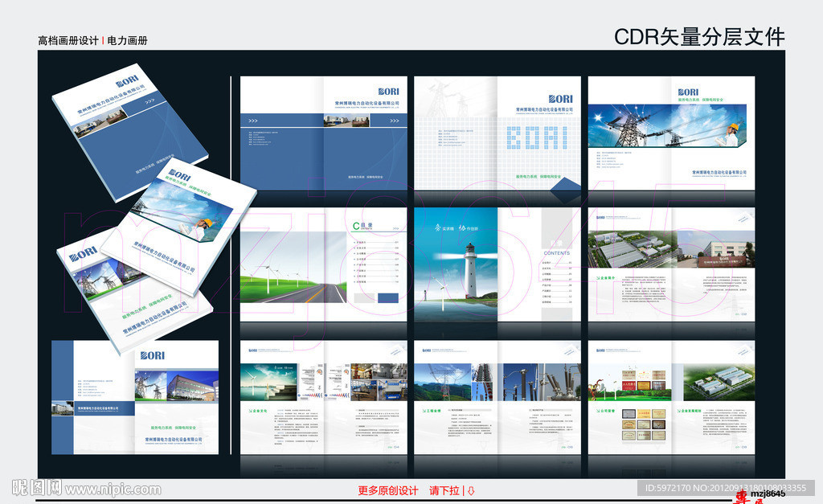Screen dimensions: 823x504
Task: Click the BORI logo on bottom-left brochure cover
Action: coord(152,354)
